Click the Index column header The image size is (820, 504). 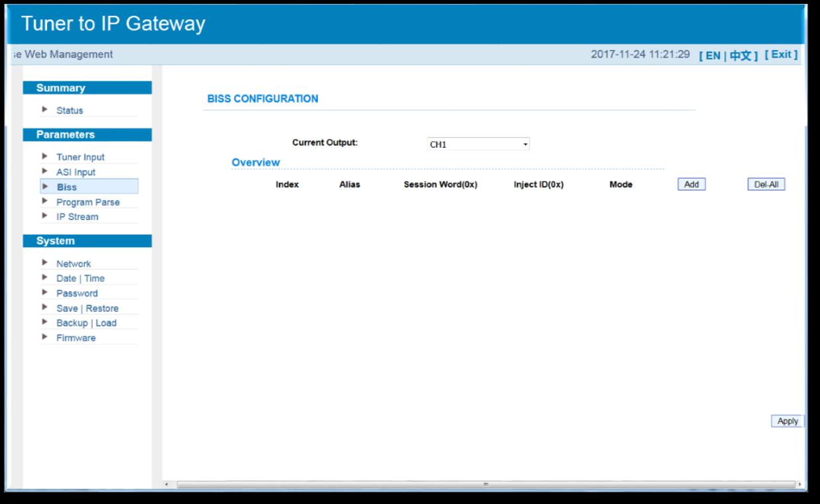coord(287,185)
